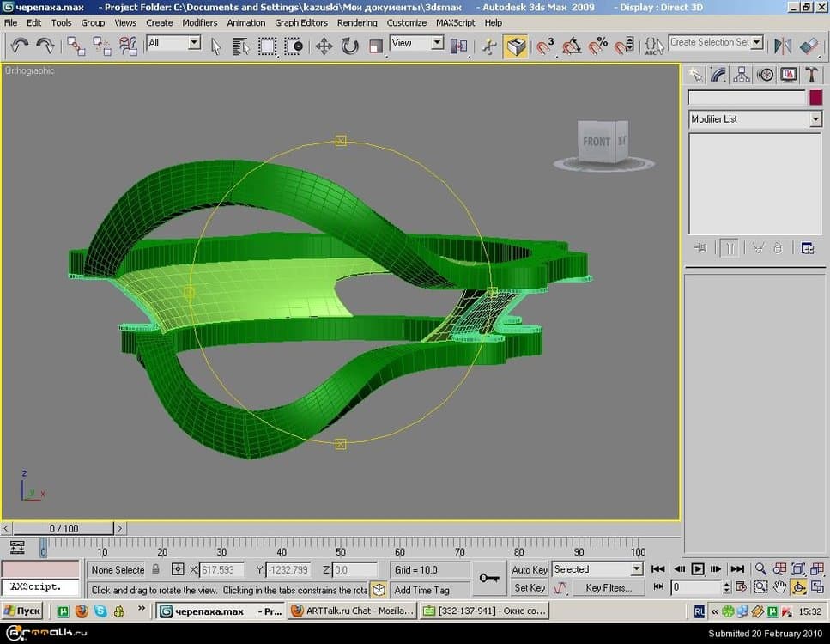Viewport: 830px width, 644px height.
Task: Open Edit Named Selection Sets
Action: 655,46
